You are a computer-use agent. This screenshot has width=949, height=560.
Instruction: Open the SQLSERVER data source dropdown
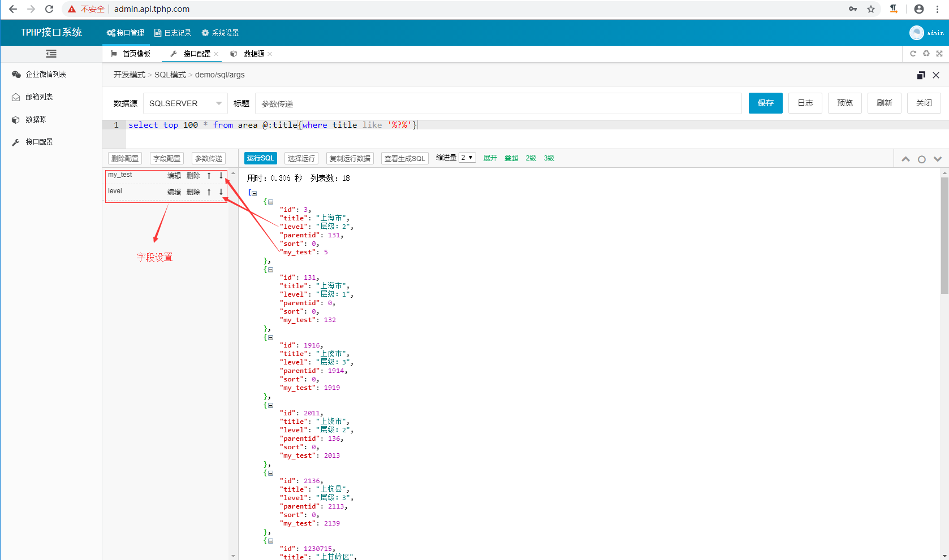[x=186, y=103]
